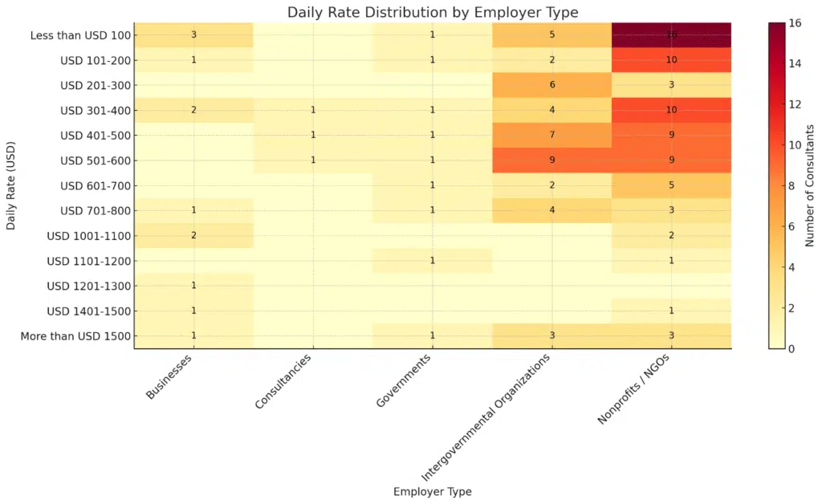This screenshot has height=504, width=822.
Task: Click the orange cell showing value 6
Action: (x=552, y=85)
